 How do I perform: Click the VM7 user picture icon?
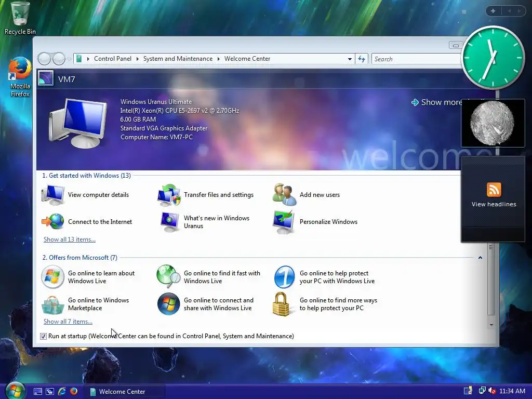coord(46,78)
